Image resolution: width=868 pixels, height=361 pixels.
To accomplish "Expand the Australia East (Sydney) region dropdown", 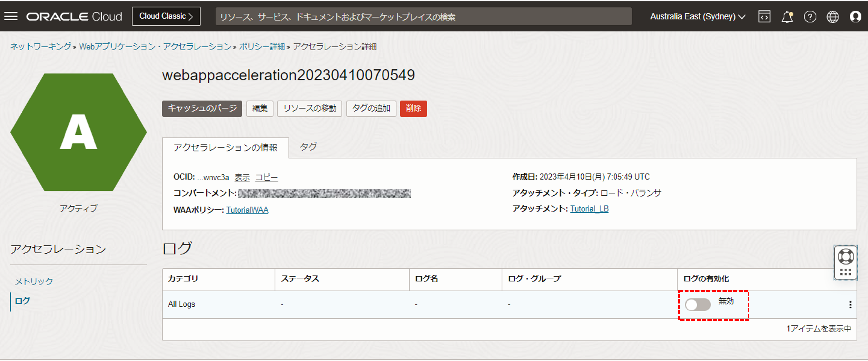I will pyautogui.click(x=698, y=17).
